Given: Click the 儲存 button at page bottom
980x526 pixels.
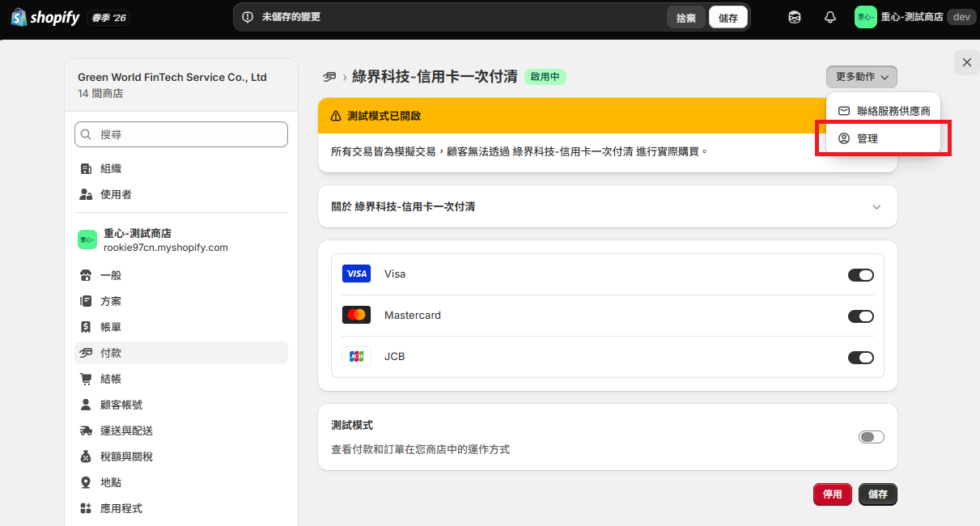Looking at the screenshot, I should point(878,494).
